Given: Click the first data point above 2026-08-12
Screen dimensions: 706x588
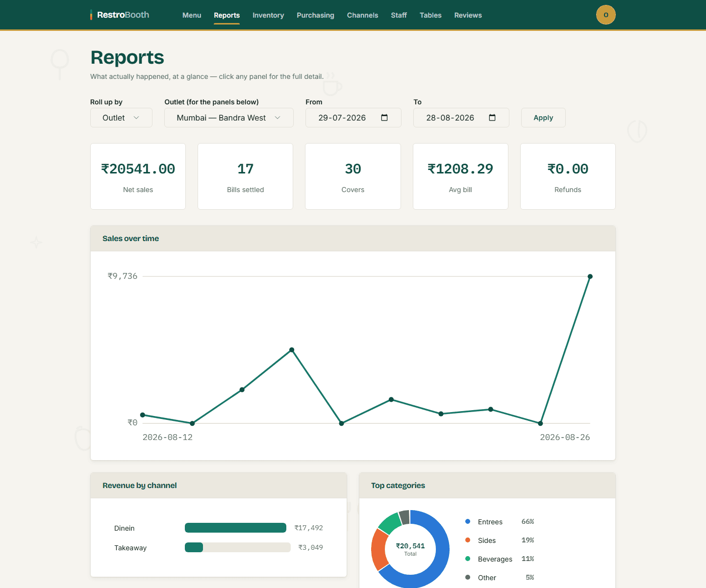Looking at the screenshot, I should [143, 415].
